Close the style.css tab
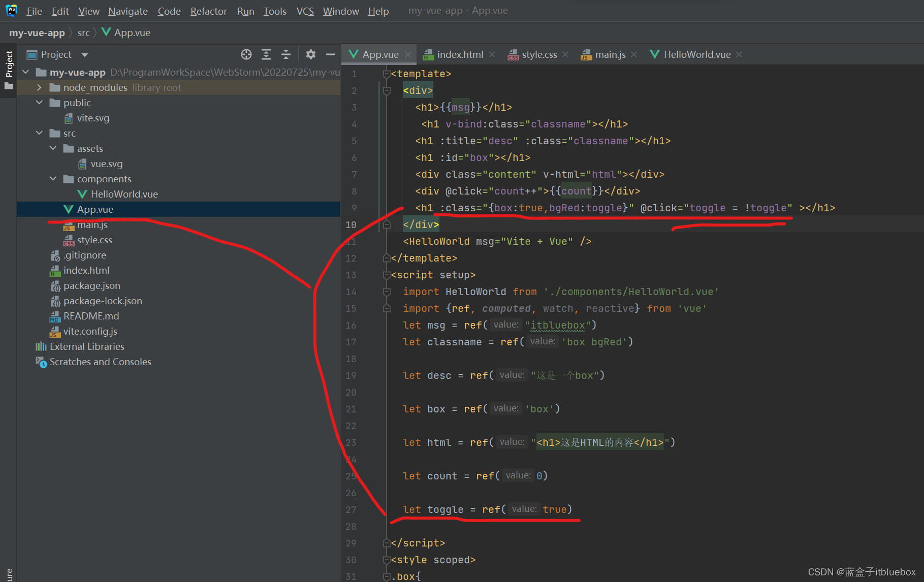Viewport: 924px width, 582px height. point(565,54)
